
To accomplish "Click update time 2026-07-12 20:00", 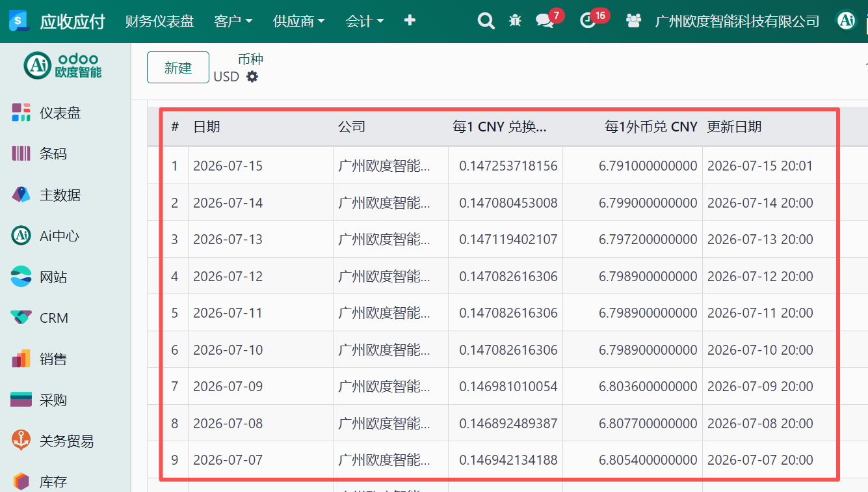I will 760,276.
